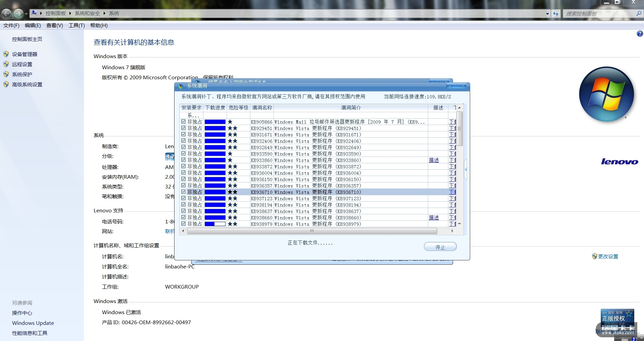The image size is (644, 341).
Task: Go back with the Back arrow button
Action: [6, 14]
